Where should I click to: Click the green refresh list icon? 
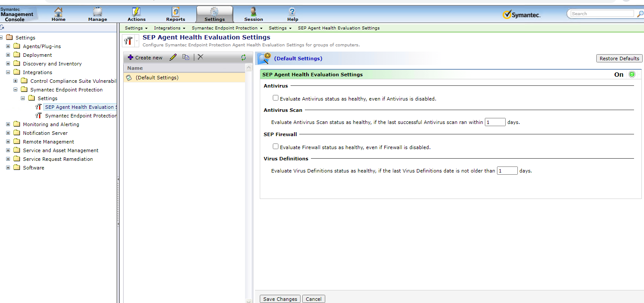(243, 57)
